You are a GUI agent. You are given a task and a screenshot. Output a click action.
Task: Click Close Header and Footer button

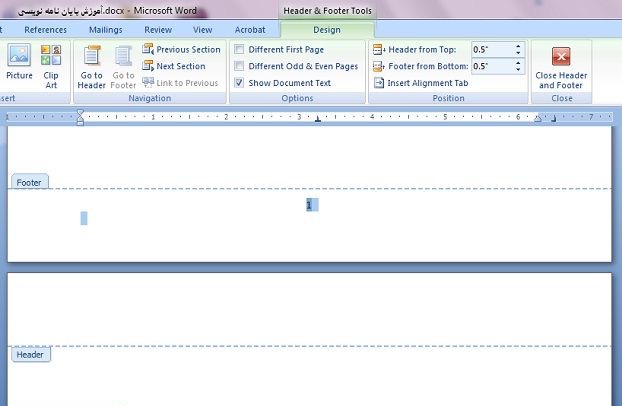pos(560,67)
